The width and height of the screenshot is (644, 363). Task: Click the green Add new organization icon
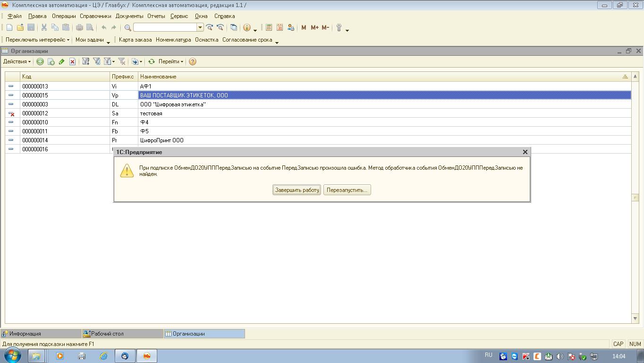tap(40, 61)
